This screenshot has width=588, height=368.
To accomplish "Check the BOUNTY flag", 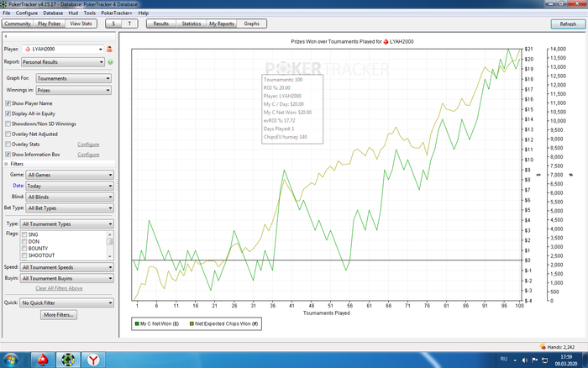I will click(24, 249).
